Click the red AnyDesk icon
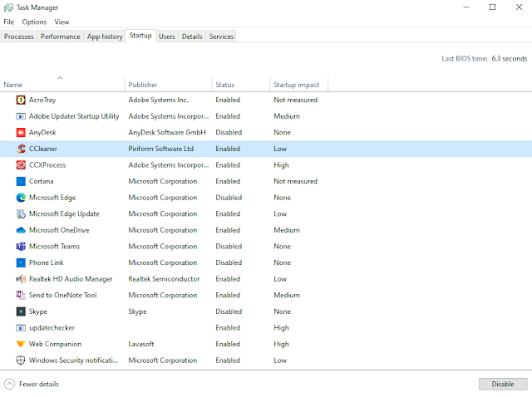Image resolution: width=532 pixels, height=397 pixels. coord(21,133)
